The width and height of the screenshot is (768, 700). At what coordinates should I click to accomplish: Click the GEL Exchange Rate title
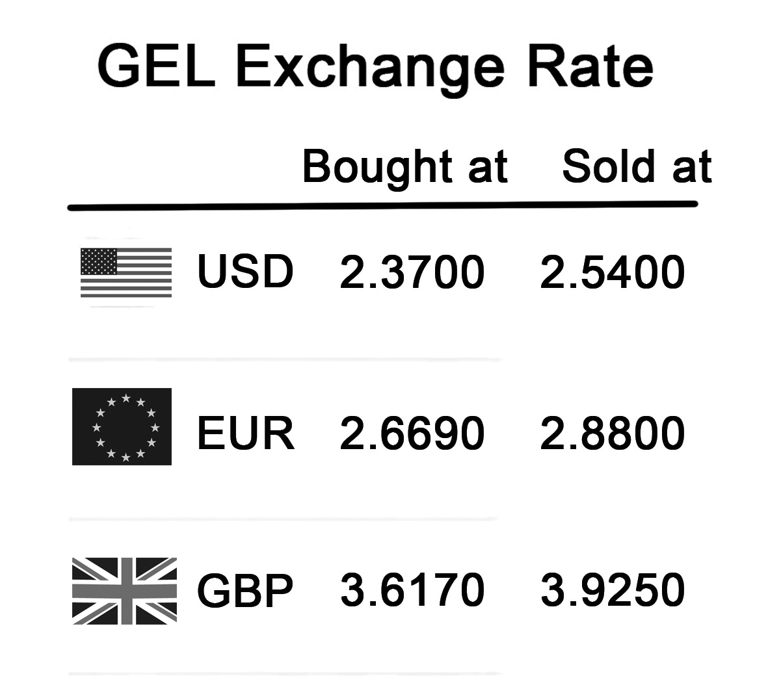[x=376, y=66]
